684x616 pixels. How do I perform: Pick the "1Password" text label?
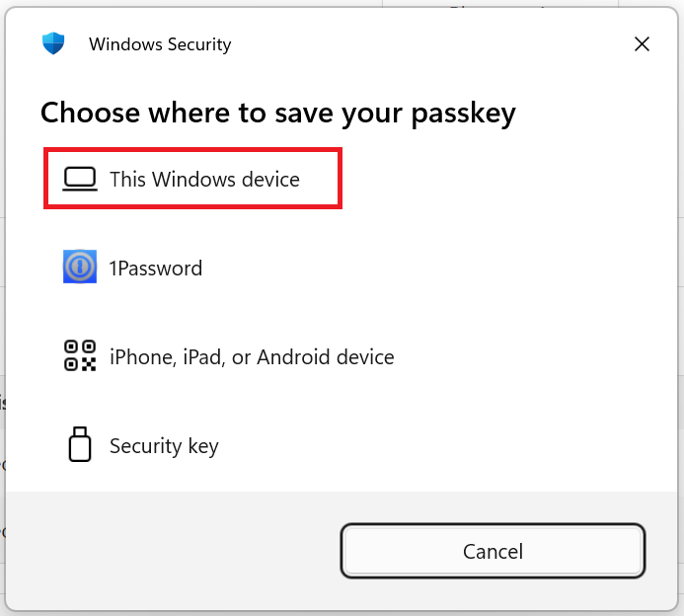coord(156,269)
